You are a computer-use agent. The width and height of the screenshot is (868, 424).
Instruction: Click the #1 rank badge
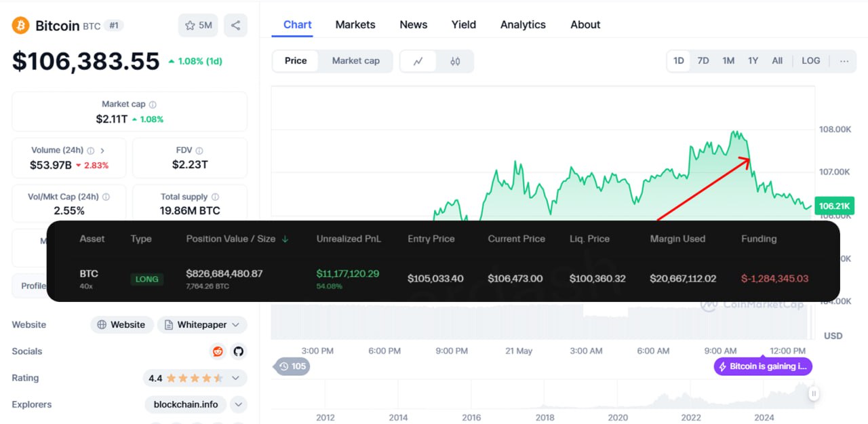[x=114, y=26]
